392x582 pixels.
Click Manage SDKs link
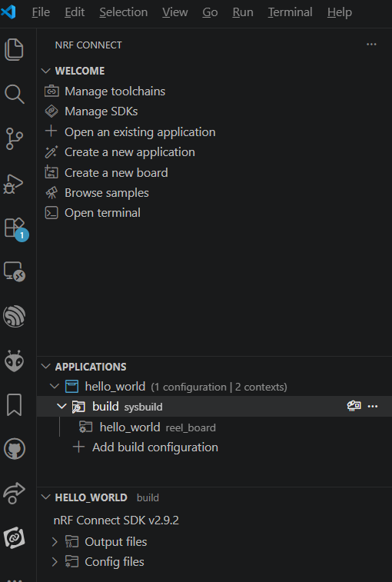[101, 111]
